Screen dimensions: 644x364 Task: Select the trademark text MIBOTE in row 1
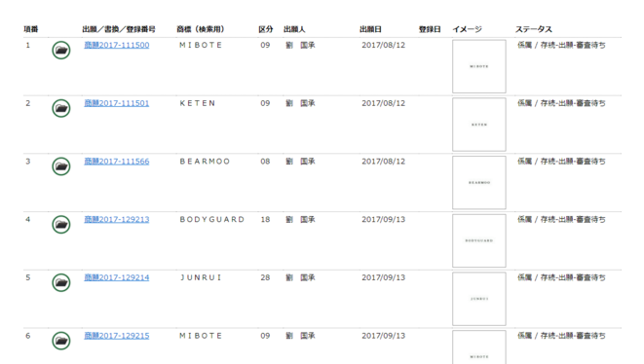(201, 45)
